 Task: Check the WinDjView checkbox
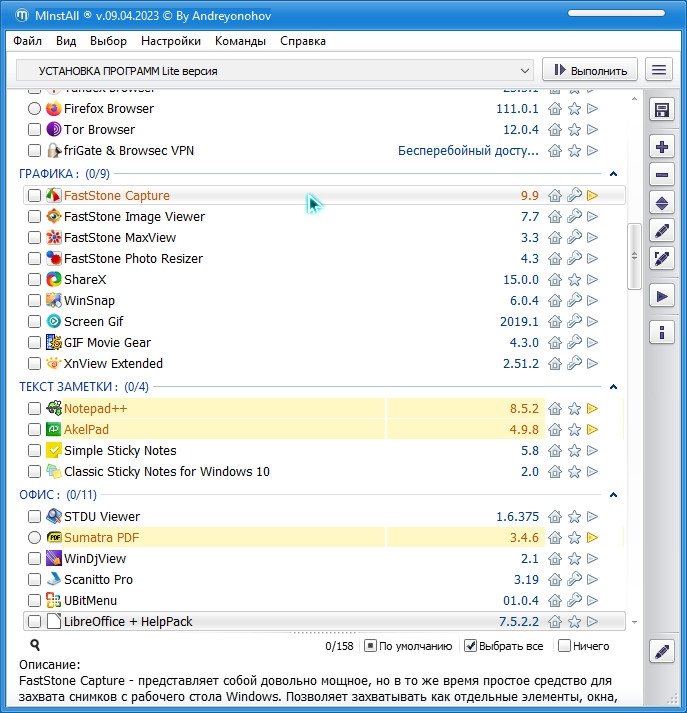pyautogui.click(x=34, y=558)
